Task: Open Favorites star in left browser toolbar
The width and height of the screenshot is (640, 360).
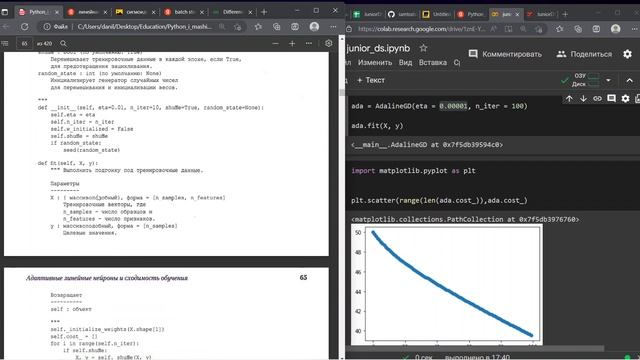Action: click(x=258, y=27)
